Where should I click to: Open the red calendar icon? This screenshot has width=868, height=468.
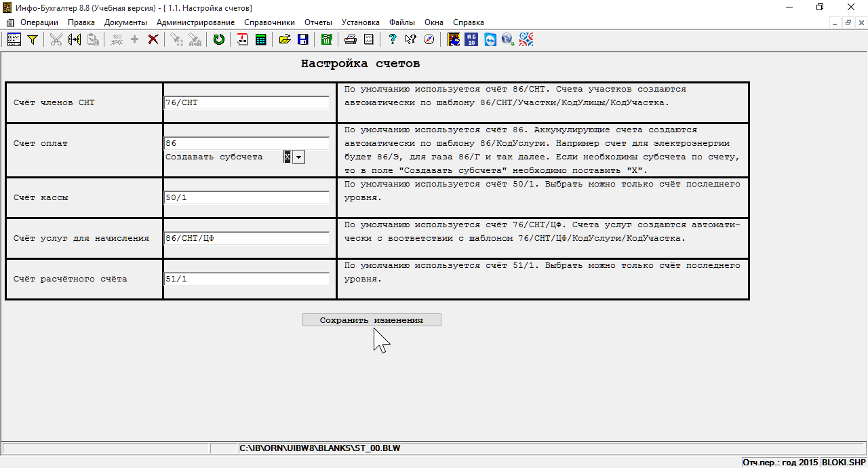tap(242, 39)
